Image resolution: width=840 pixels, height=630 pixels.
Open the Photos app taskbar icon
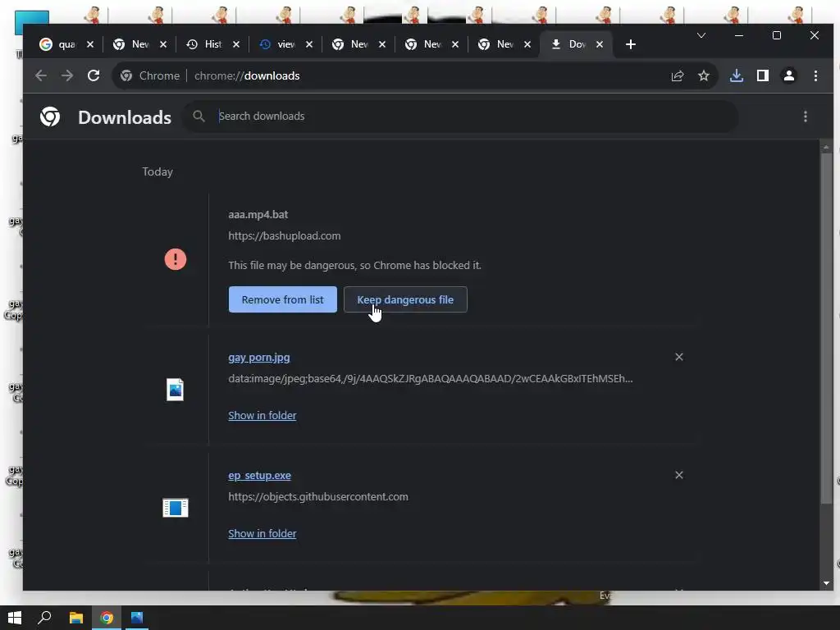tap(137, 618)
